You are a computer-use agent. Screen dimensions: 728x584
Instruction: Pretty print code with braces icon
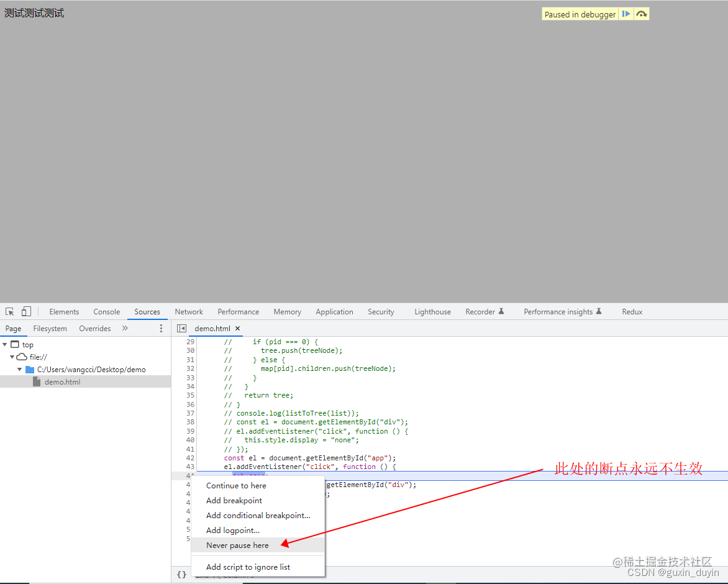coord(181,575)
